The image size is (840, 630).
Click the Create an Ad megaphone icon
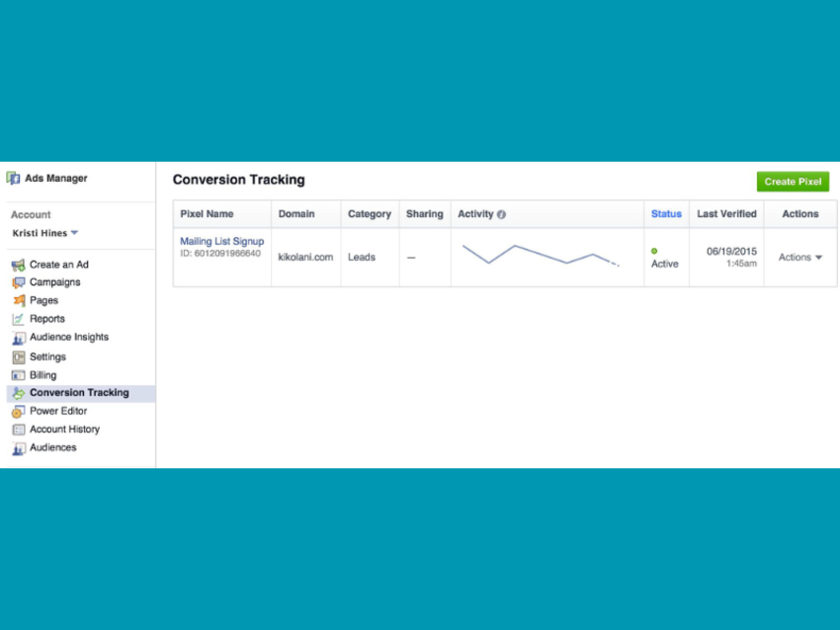click(x=18, y=265)
